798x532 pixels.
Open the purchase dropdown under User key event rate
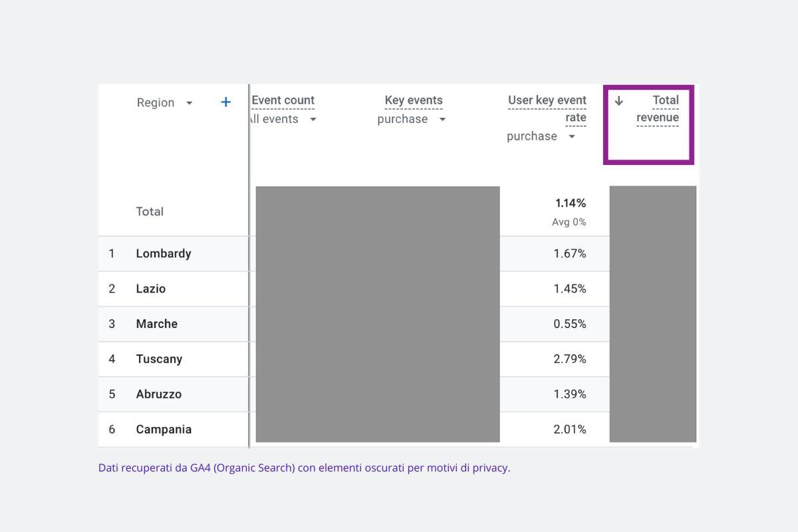[x=541, y=136]
